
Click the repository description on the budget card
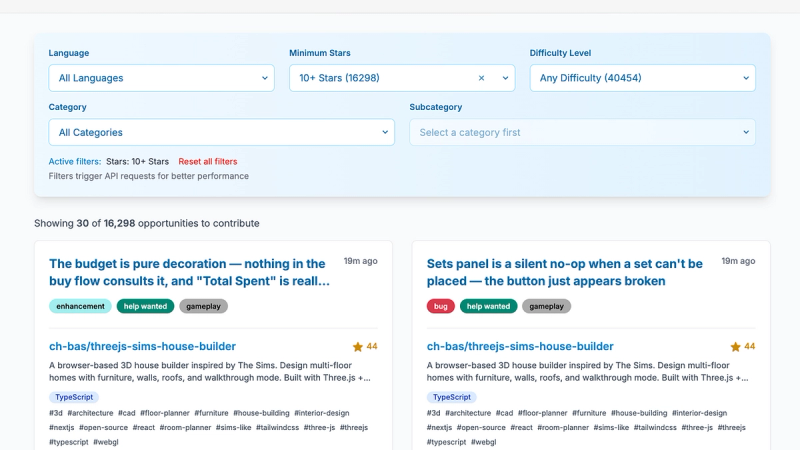coord(210,371)
